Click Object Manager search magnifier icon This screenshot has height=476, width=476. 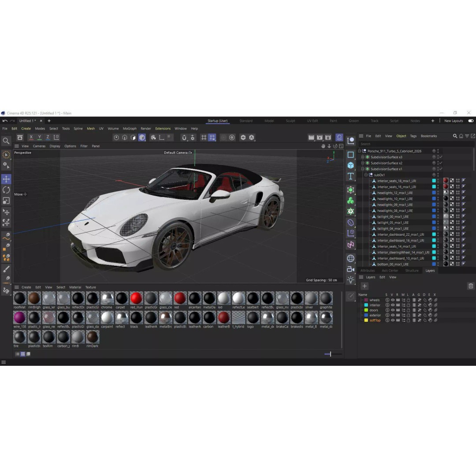pyautogui.click(x=455, y=136)
